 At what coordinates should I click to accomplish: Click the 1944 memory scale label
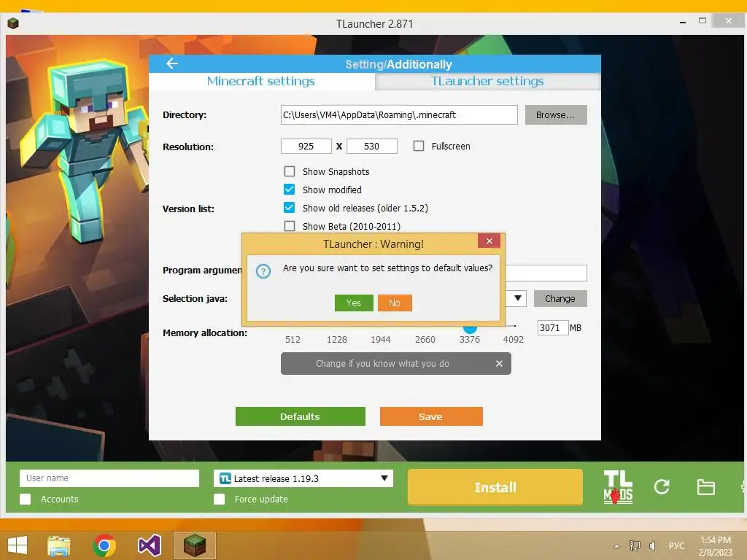tap(380, 340)
